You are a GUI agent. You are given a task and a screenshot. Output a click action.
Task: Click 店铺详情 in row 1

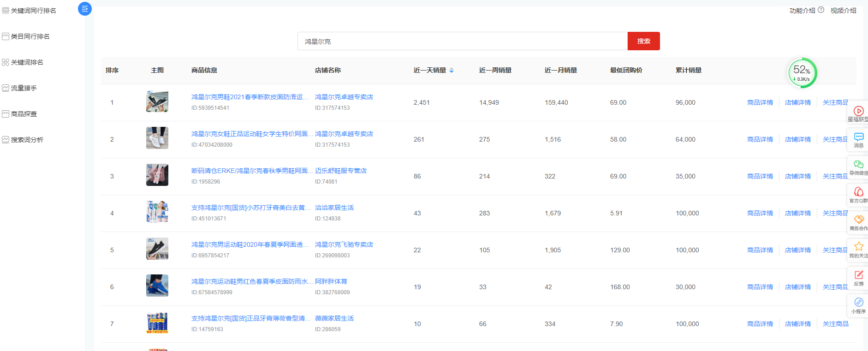[x=798, y=102]
